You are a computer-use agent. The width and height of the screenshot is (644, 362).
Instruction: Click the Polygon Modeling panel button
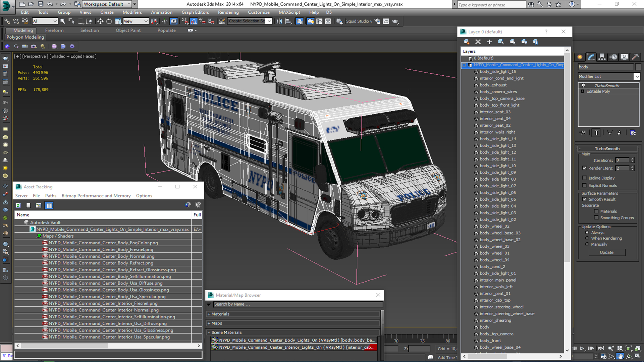coord(25,37)
